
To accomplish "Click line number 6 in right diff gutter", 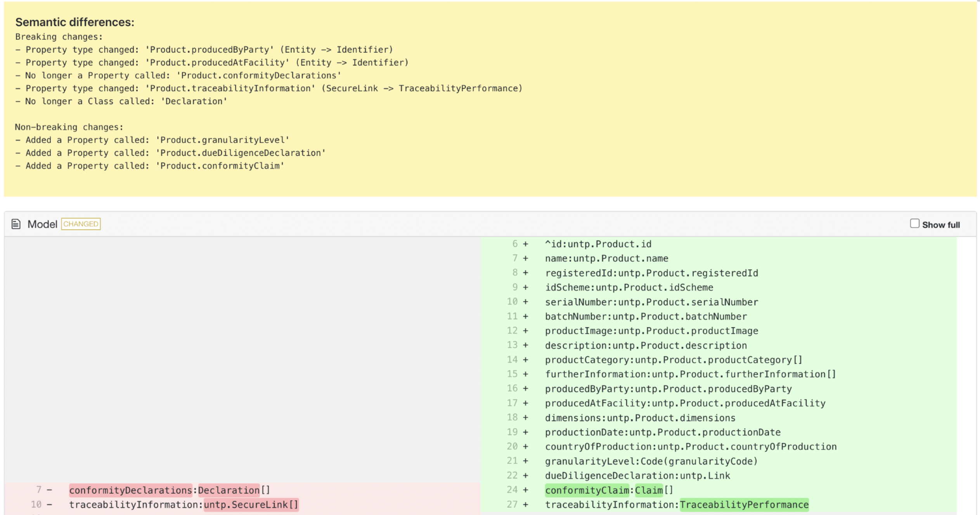I will 515,244.
